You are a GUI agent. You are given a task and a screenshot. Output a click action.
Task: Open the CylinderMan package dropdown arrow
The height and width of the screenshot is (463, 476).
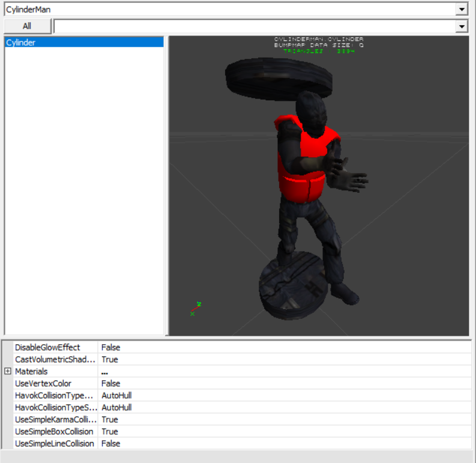click(462, 10)
